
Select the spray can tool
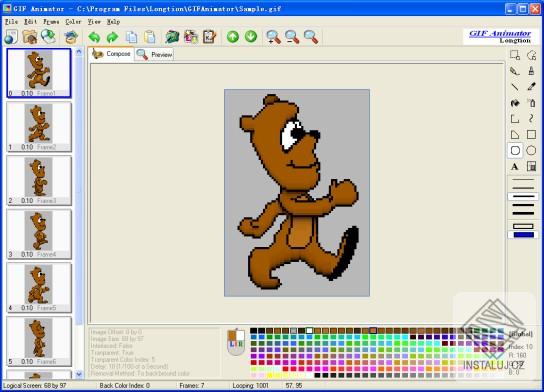click(x=531, y=103)
